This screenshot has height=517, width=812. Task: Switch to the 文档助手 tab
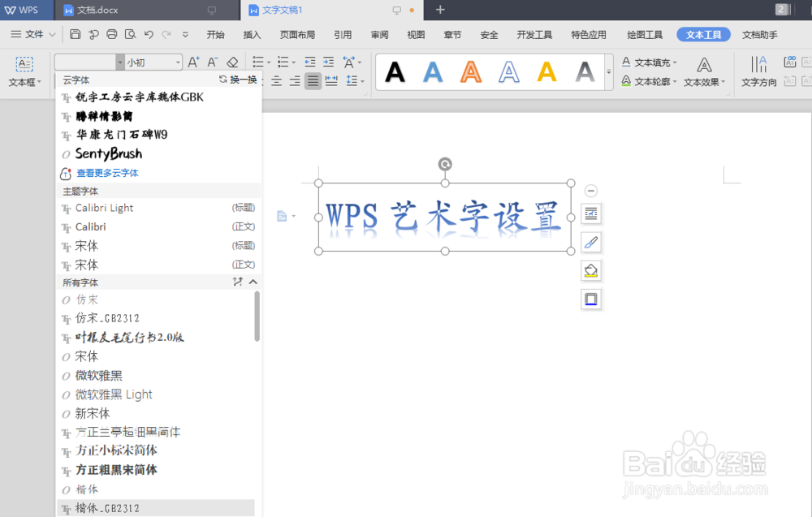760,35
